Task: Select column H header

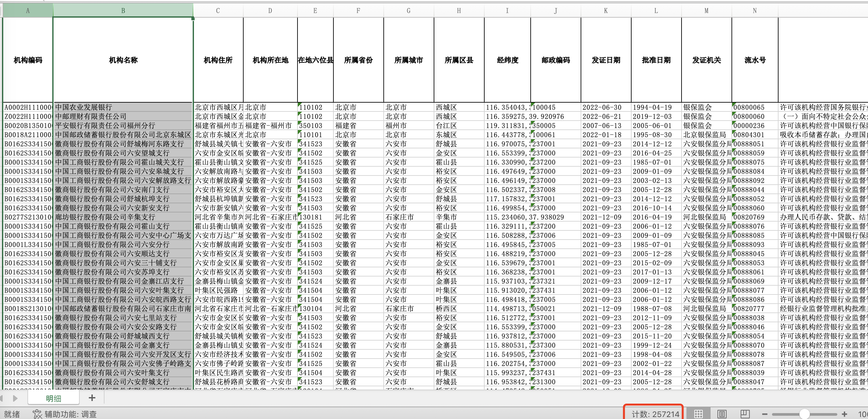Action: [x=458, y=10]
